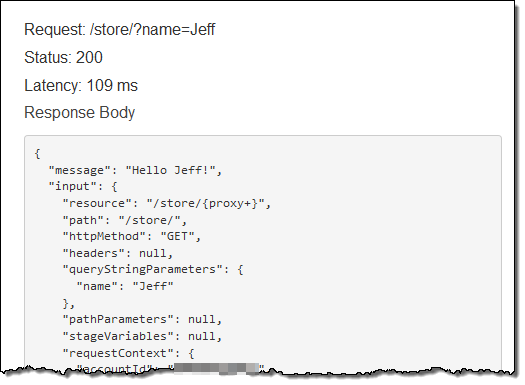Click the Request path /store/?name=Jeff text
Image resolution: width=525 pixels, height=385 pixels.
pos(153,30)
